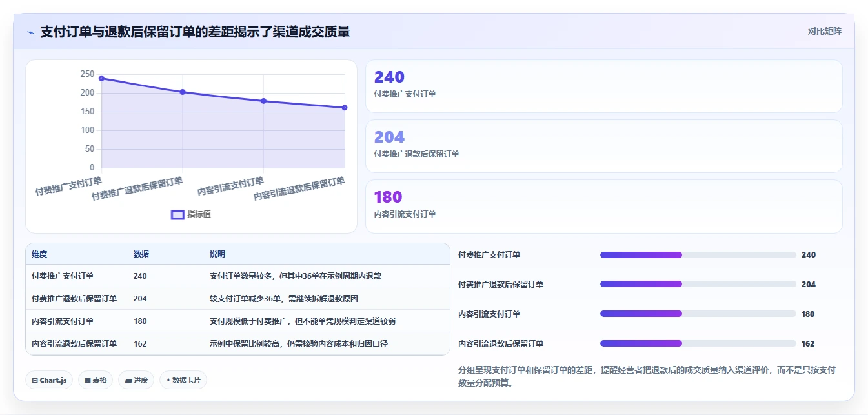Image resolution: width=868 pixels, height=415 pixels.
Task: Click the 数据卡片 chip
Action: [183, 380]
